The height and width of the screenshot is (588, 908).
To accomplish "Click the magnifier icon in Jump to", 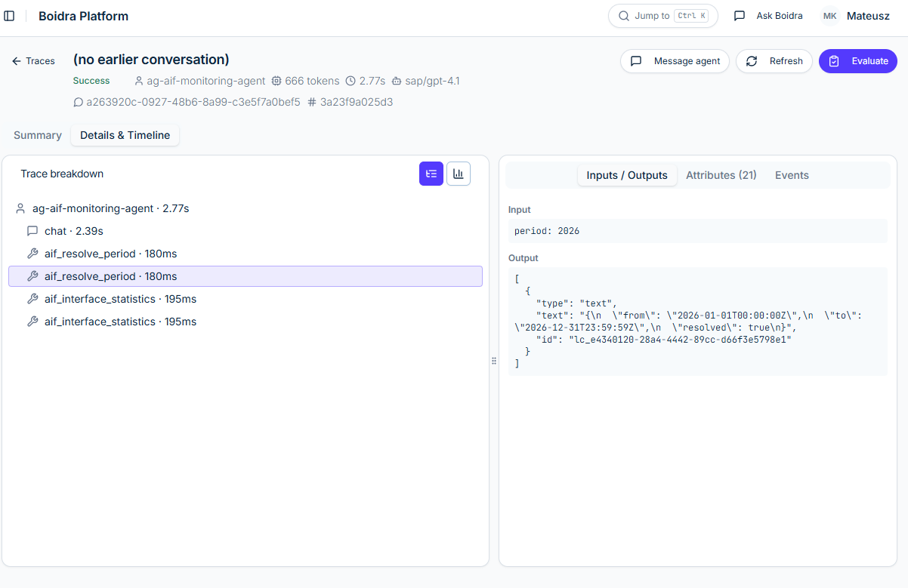I will pyautogui.click(x=624, y=16).
